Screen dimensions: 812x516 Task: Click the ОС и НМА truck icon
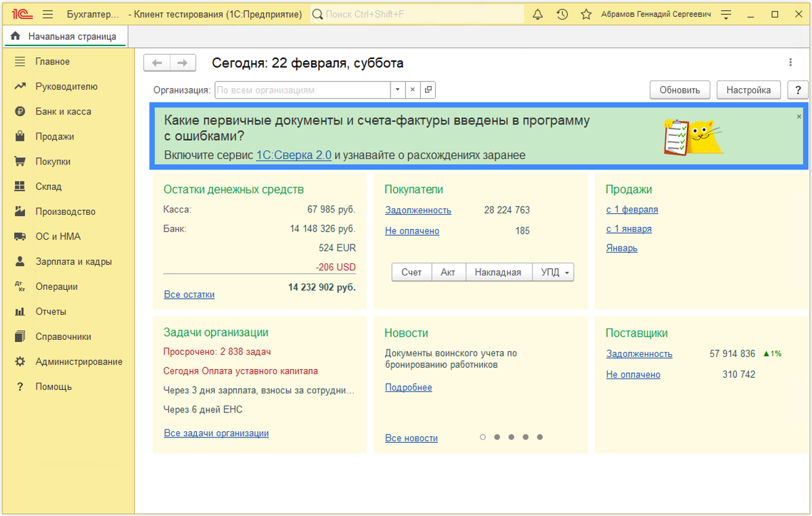(20, 236)
